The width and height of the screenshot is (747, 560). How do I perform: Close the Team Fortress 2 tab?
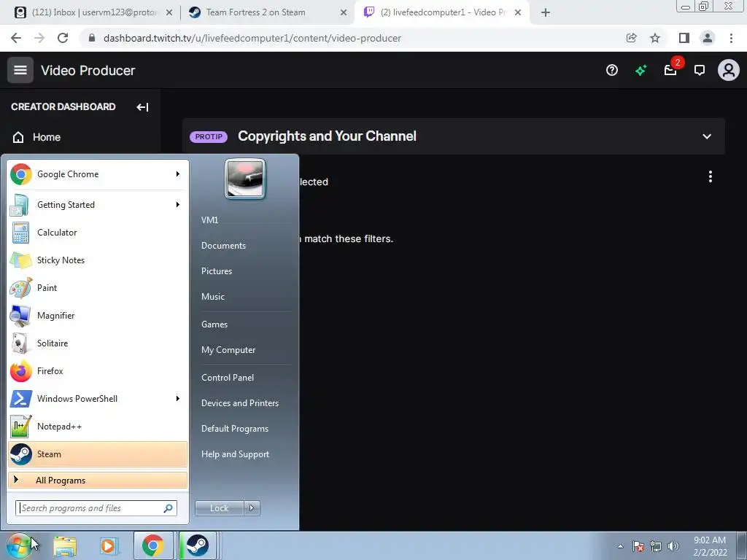point(343,13)
